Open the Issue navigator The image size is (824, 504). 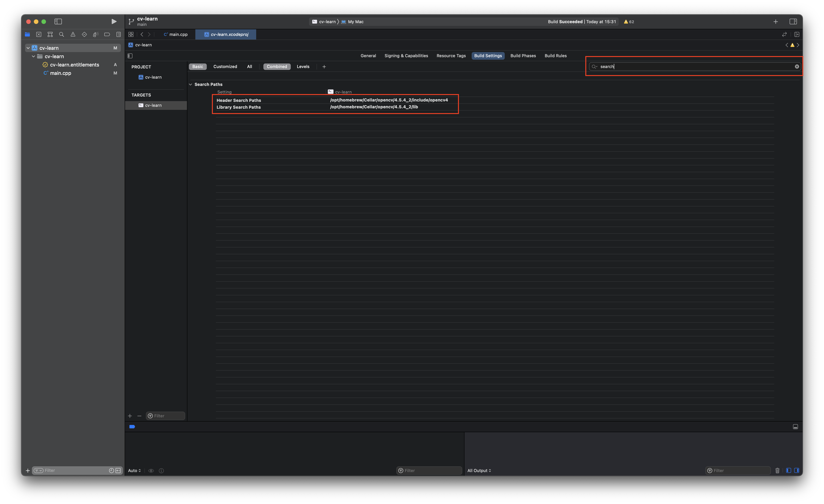(73, 34)
